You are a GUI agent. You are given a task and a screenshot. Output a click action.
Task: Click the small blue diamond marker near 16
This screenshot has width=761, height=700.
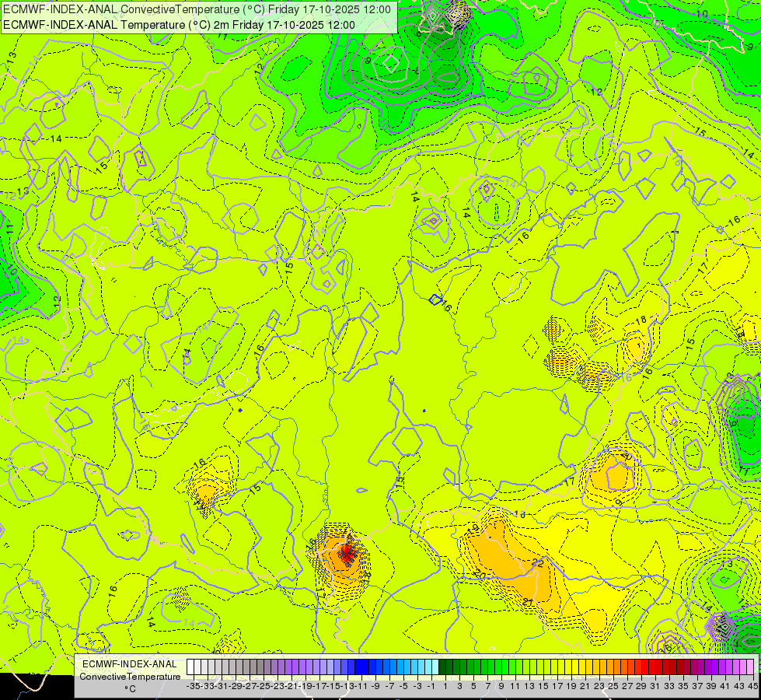tap(435, 299)
